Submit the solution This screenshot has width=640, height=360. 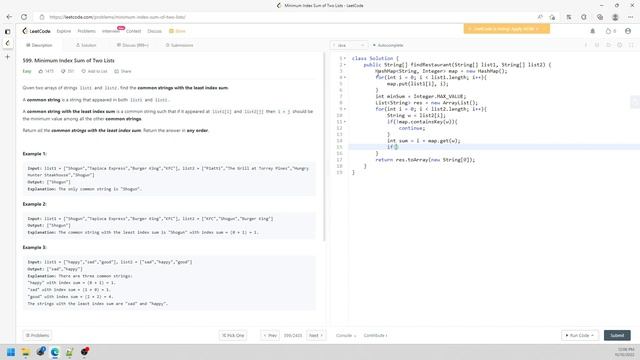click(617, 336)
